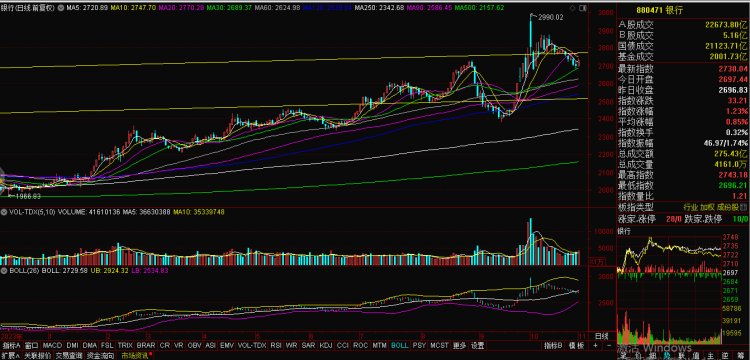Viewport: 750px width, 360px height.
Task: Select the ROC indicator tab
Action: click(361, 345)
